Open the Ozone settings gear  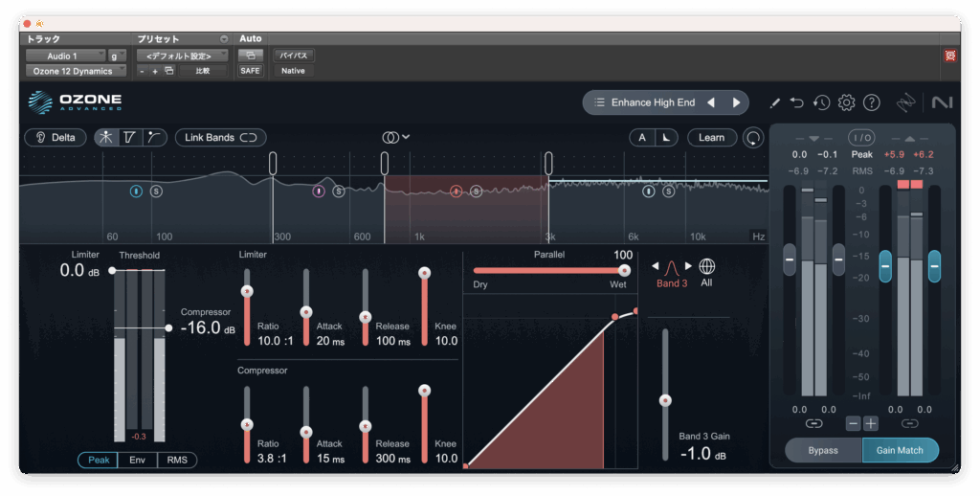pyautogui.click(x=846, y=102)
